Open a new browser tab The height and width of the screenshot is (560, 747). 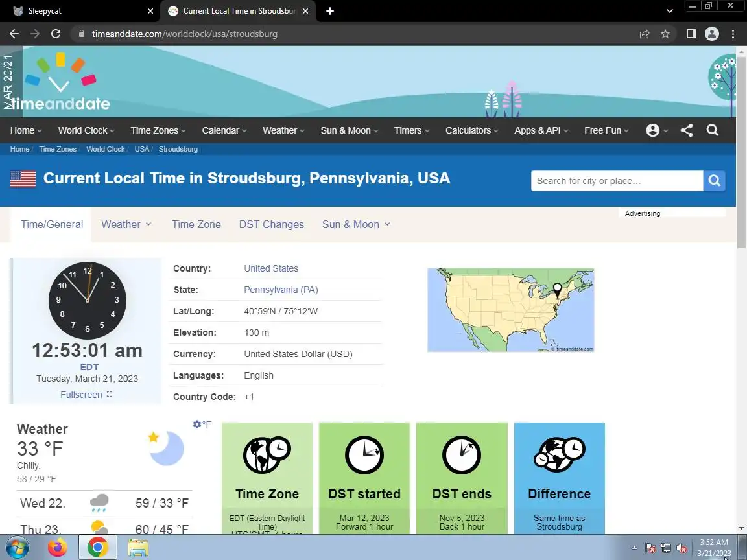pos(329,11)
